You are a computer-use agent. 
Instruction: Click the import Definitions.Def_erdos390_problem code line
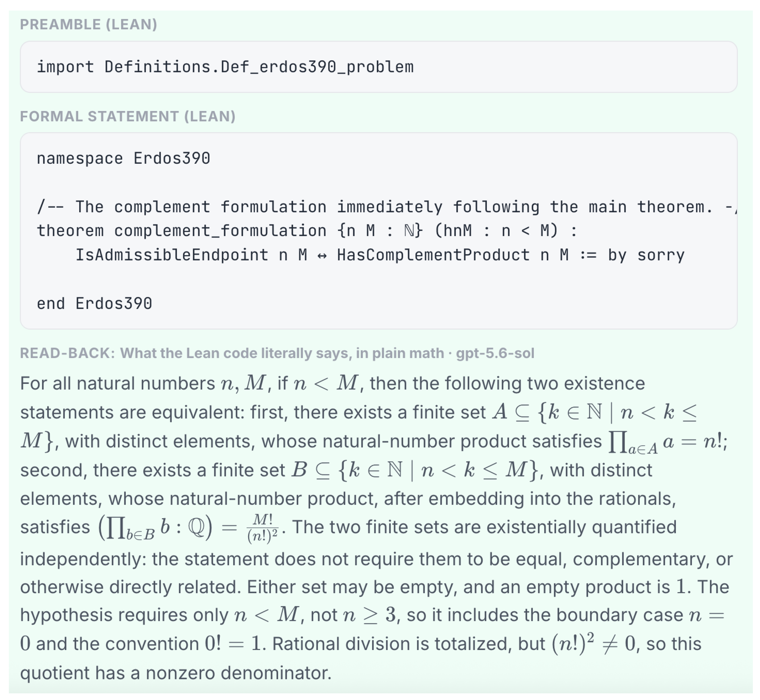point(225,67)
